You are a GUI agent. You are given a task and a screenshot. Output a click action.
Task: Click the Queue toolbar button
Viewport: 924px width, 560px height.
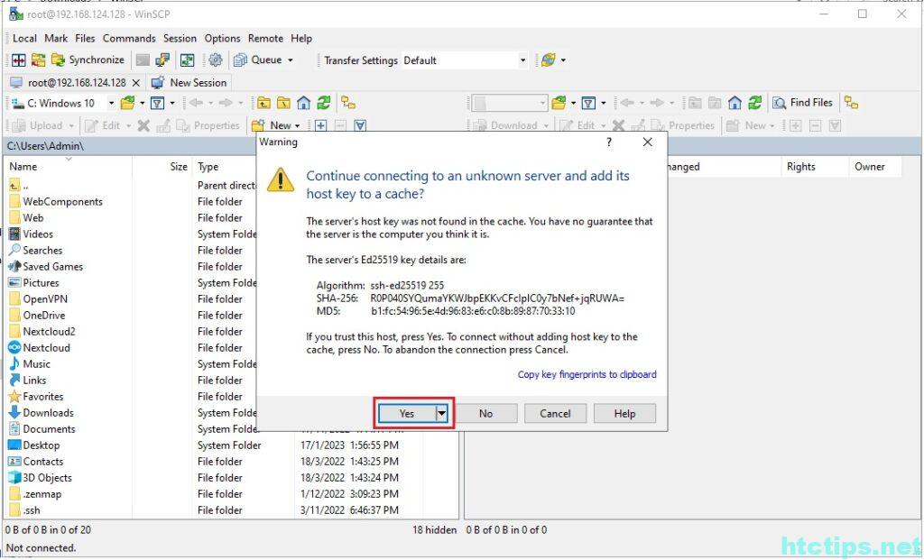pyautogui.click(x=258, y=60)
